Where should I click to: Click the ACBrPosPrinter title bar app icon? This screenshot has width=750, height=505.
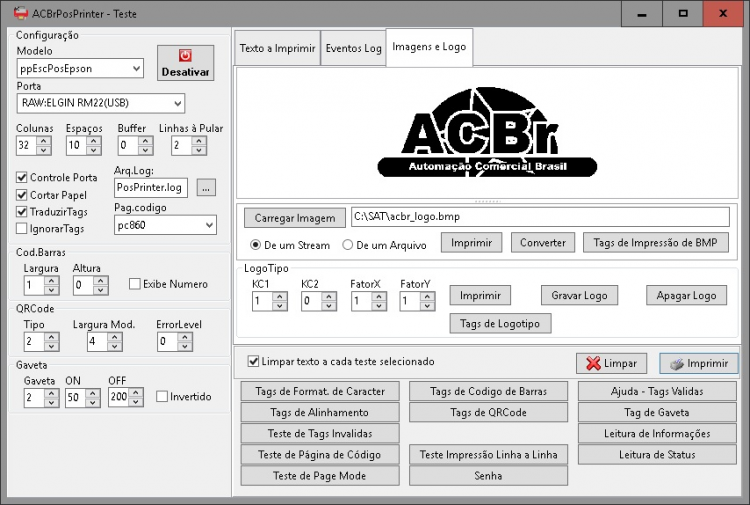click(21, 13)
